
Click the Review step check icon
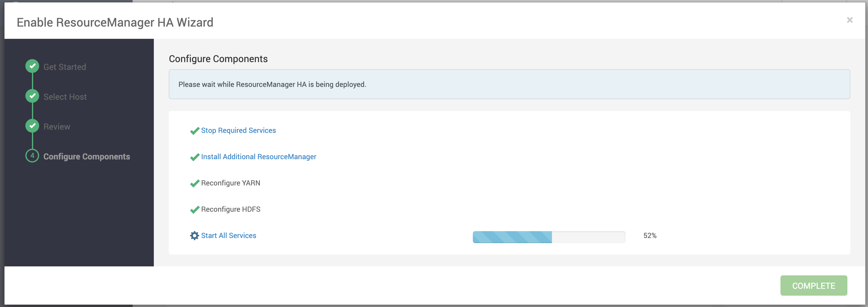32,126
